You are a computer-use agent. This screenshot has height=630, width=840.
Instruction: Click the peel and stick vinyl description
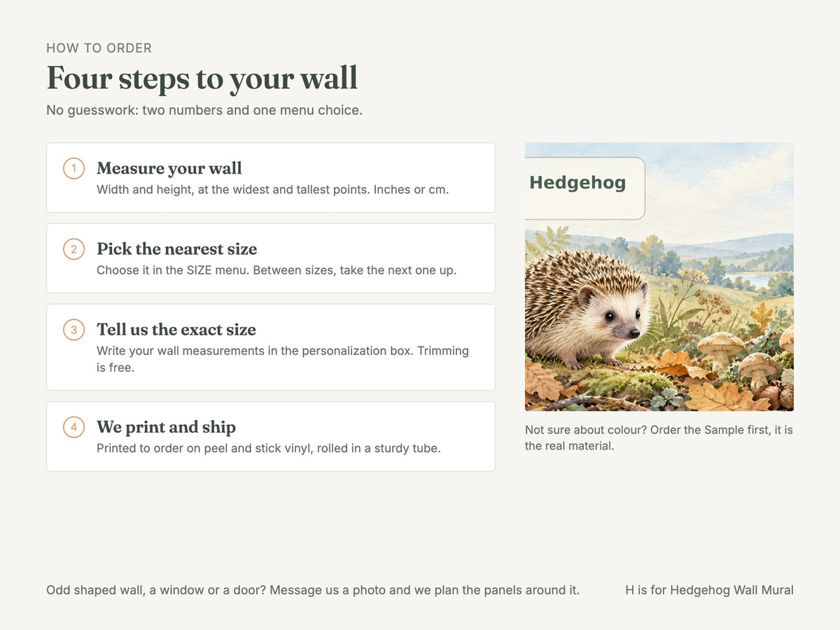click(269, 448)
